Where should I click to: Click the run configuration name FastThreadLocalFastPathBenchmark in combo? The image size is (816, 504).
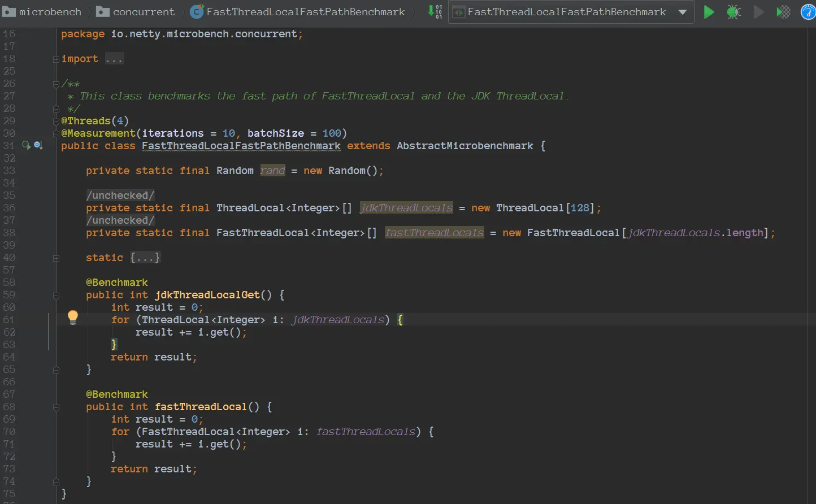coord(567,12)
